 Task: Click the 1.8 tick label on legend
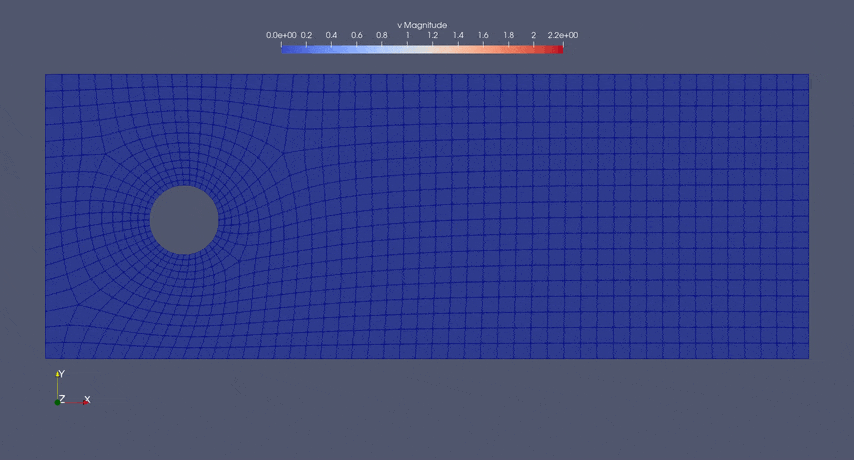[508, 36]
